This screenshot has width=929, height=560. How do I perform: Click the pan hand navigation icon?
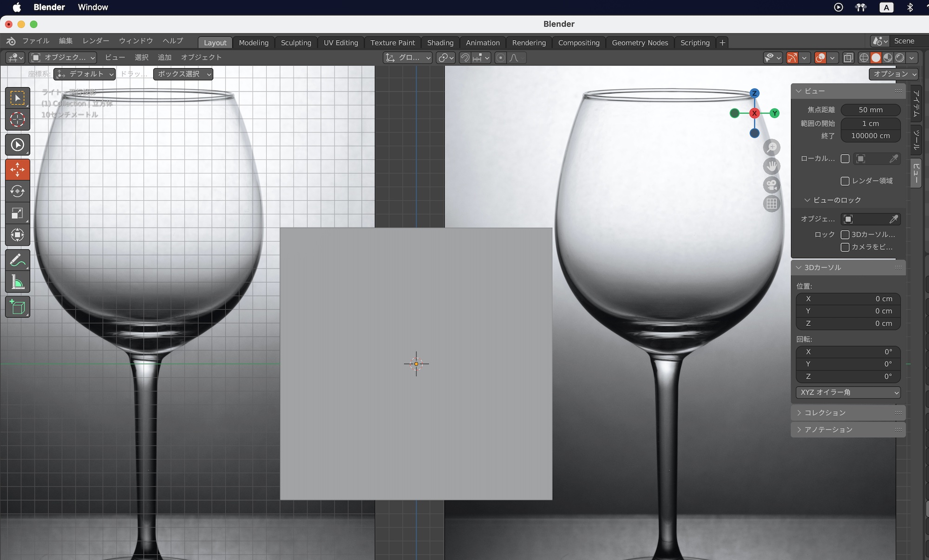pos(772,166)
